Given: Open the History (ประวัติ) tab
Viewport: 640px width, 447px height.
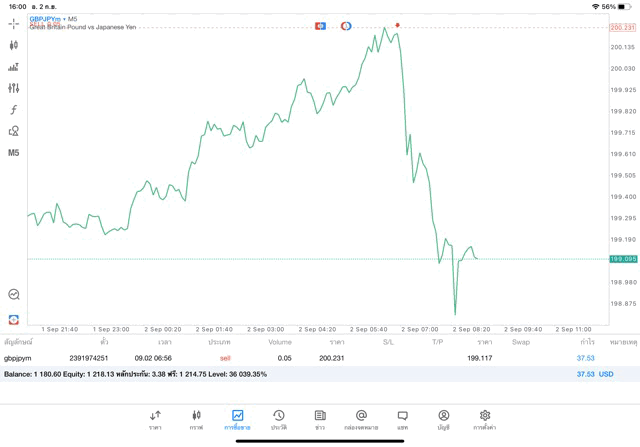Looking at the screenshot, I should point(278,419).
